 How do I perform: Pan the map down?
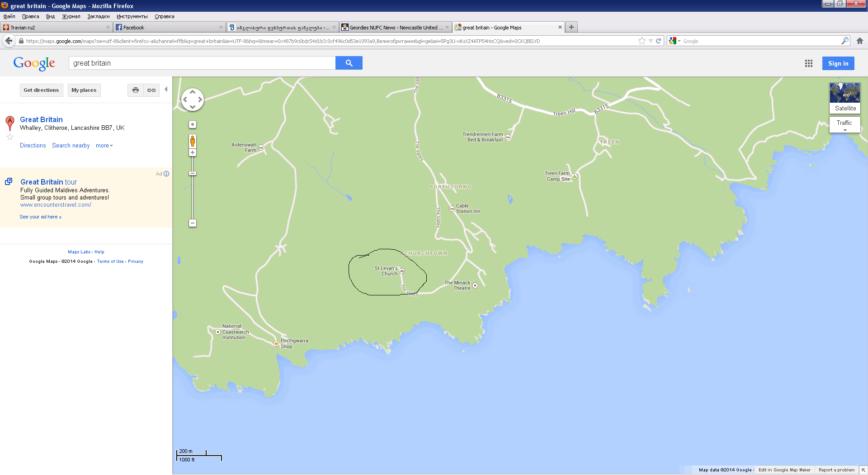tap(193, 107)
